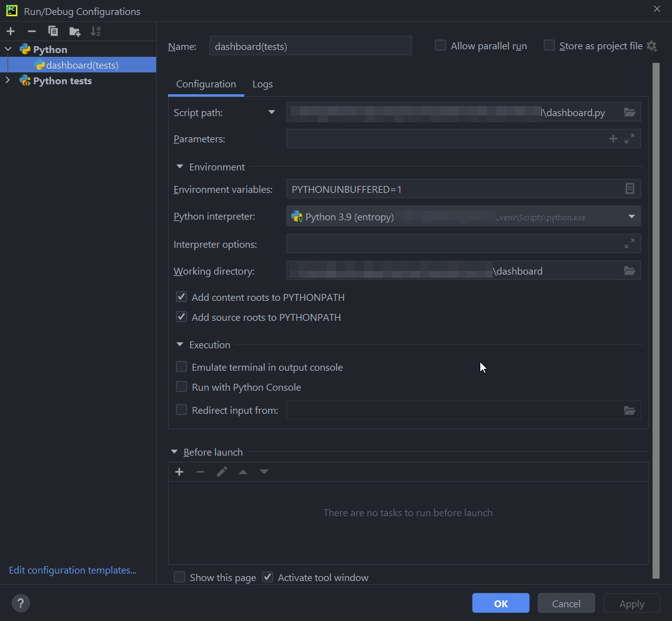Image resolution: width=672 pixels, height=621 pixels.
Task: Focus the Name input field
Action: click(x=310, y=46)
